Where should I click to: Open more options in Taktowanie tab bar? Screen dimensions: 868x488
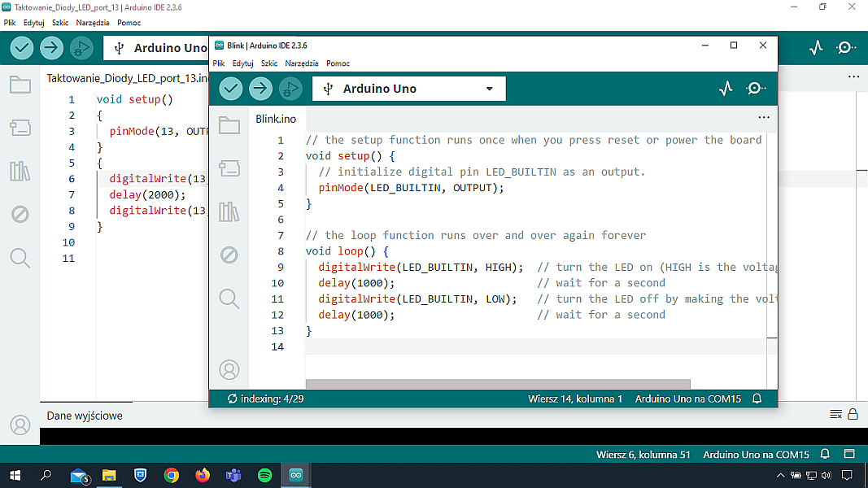click(854, 77)
